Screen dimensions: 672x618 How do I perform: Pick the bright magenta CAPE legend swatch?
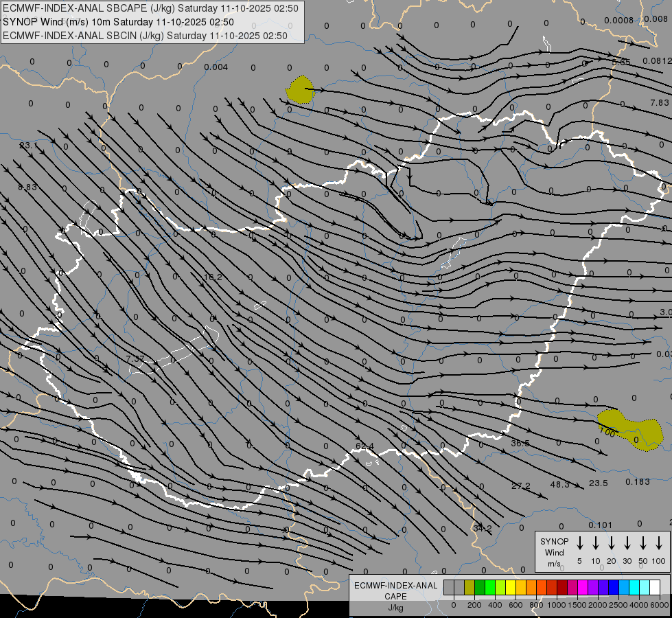[583, 587]
